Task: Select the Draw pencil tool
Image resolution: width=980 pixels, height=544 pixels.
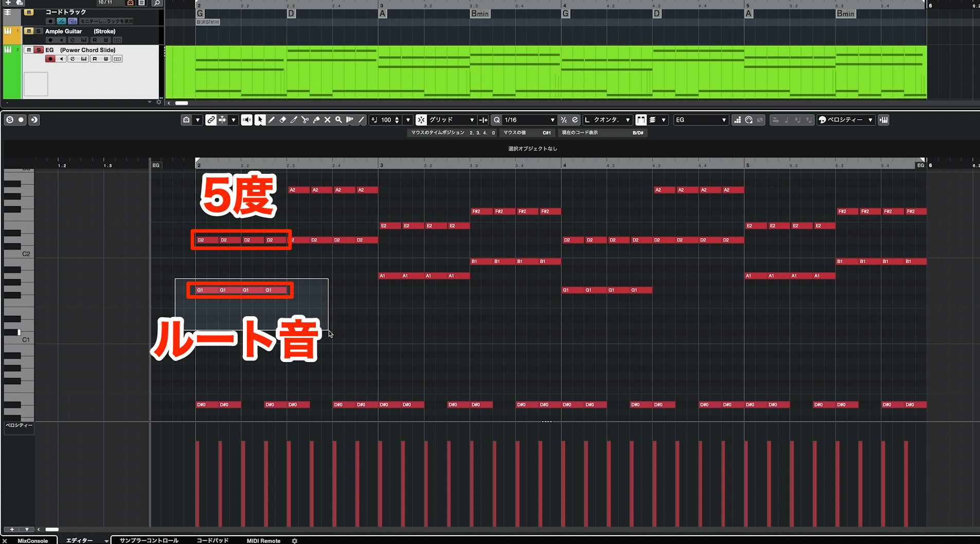Action: tap(272, 120)
